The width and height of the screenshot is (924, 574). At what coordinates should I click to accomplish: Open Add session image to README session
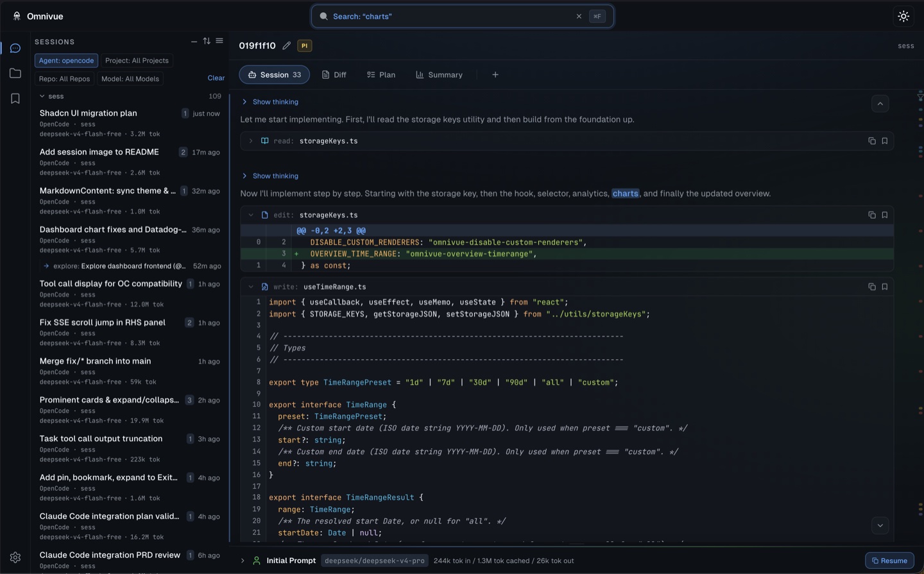click(x=130, y=162)
